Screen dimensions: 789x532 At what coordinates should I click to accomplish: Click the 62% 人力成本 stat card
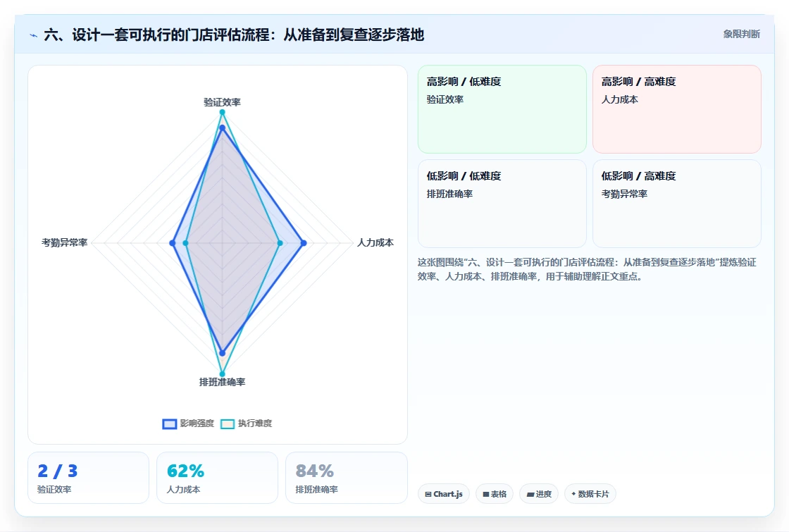point(218,478)
